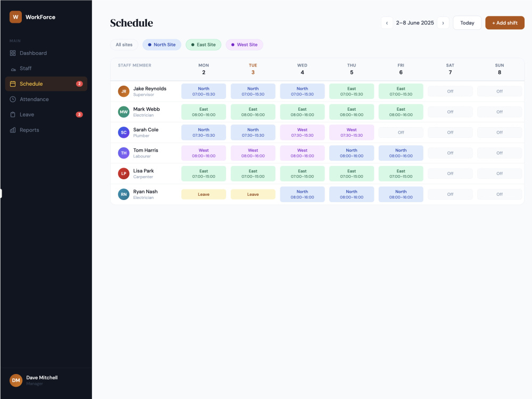The width and height of the screenshot is (532, 399).
Task: Click the 2–8 June 2025 date range
Action: pyautogui.click(x=415, y=23)
